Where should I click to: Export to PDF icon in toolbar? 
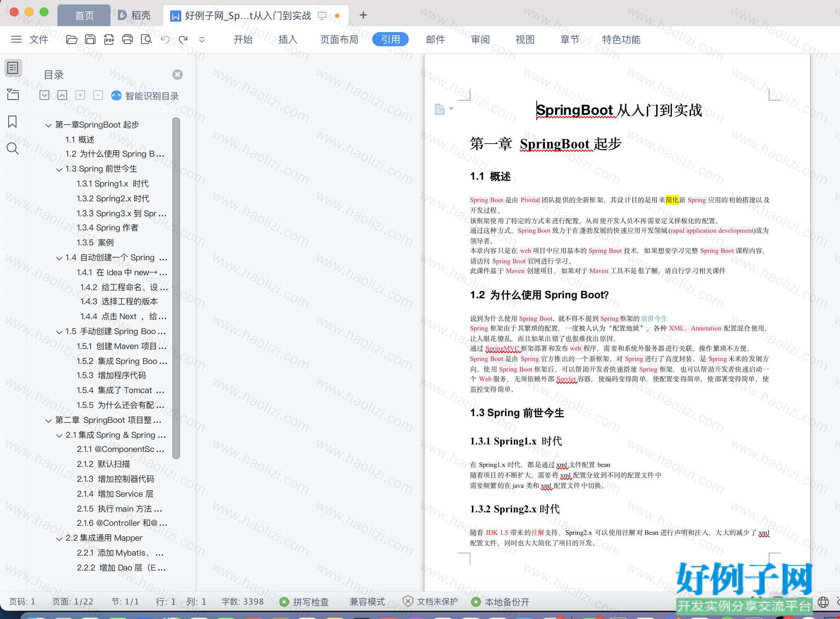tap(109, 40)
